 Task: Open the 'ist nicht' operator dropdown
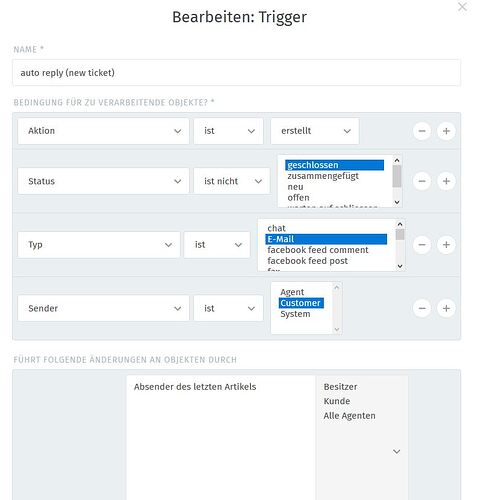tap(232, 181)
